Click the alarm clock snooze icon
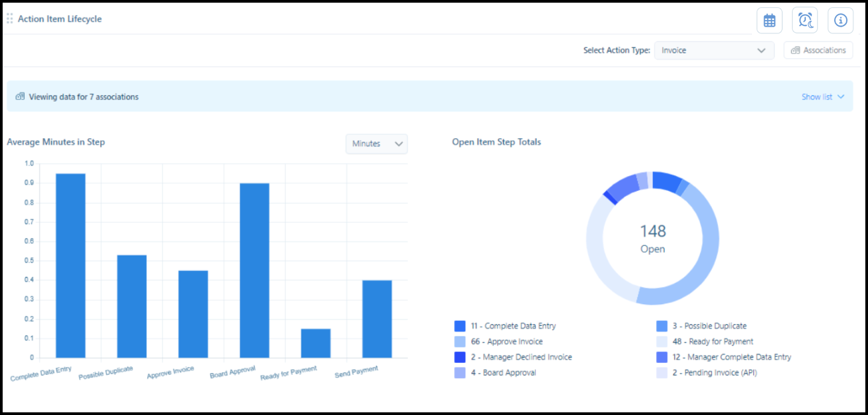The image size is (868, 415). (x=805, y=21)
